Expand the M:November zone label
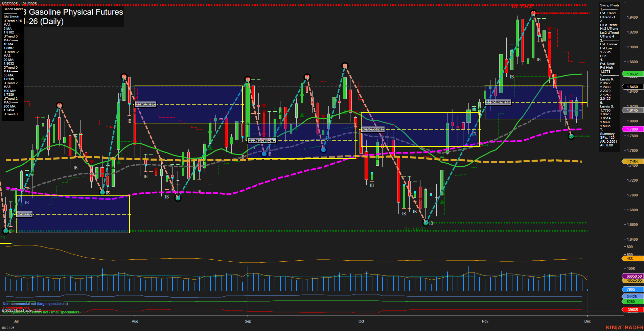The image size is (644, 331). [498, 102]
